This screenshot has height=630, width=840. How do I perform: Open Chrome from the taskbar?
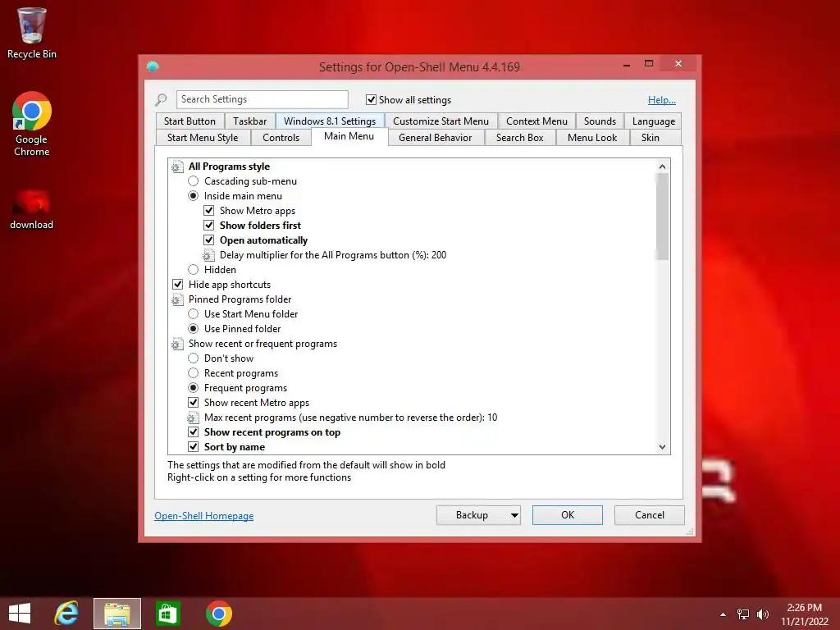tap(218, 614)
